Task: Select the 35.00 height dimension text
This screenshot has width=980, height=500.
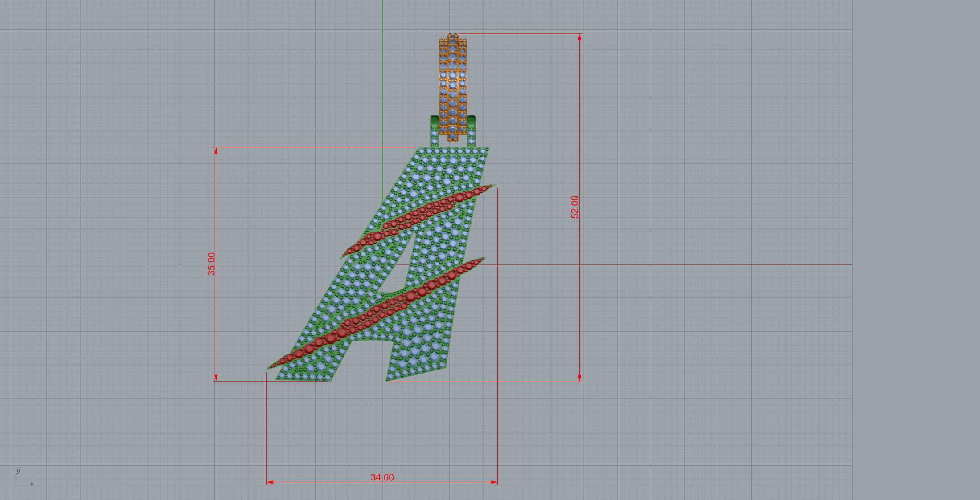Action: point(211,264)
